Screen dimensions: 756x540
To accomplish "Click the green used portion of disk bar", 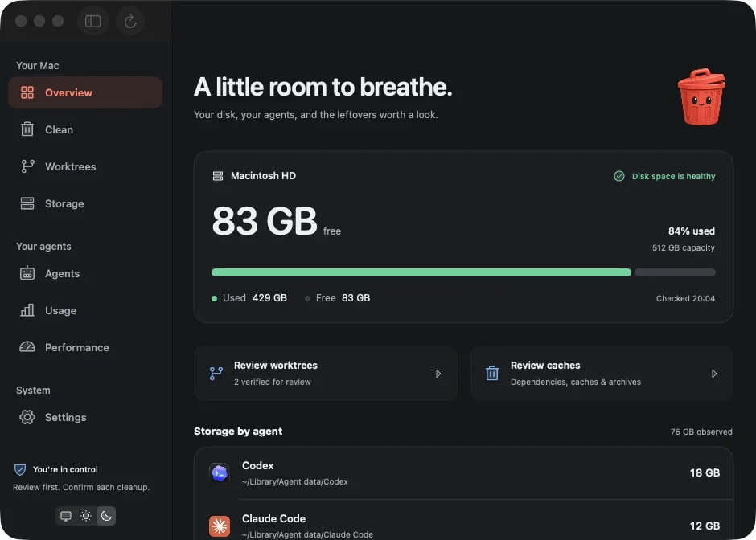I will (x=421, y=272).
